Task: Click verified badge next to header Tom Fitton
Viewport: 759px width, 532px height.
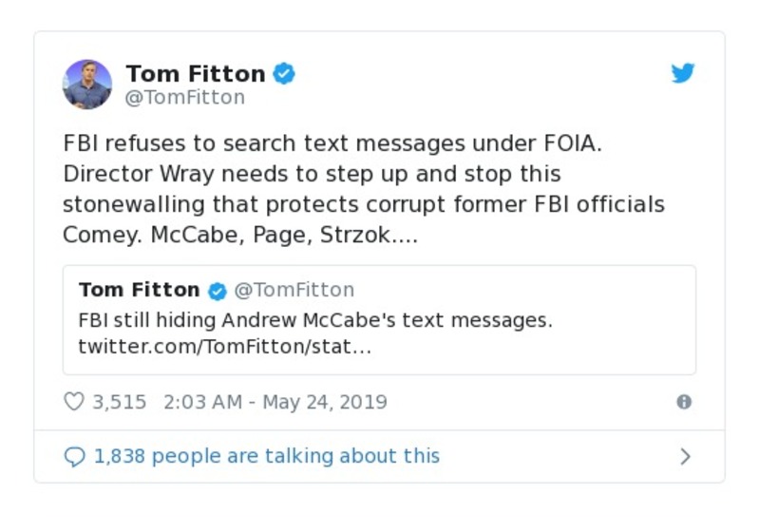Action: point(284,73)
